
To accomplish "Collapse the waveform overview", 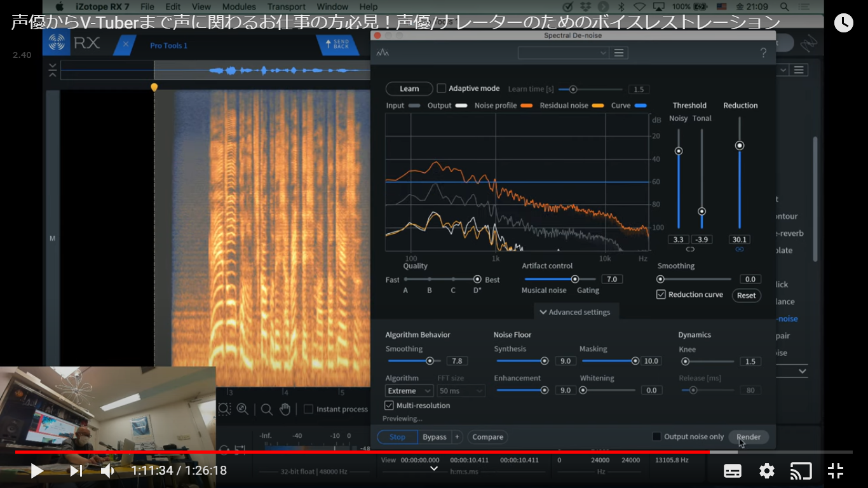I will (52, 70).
